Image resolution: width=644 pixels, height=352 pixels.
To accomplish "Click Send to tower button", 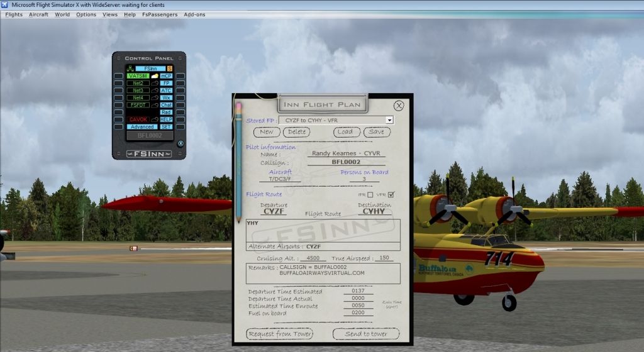I will 366,334.
